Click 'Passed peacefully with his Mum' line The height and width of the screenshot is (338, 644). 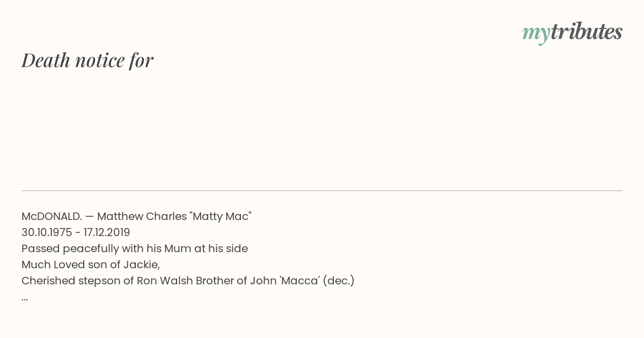(x=135, y=248)
